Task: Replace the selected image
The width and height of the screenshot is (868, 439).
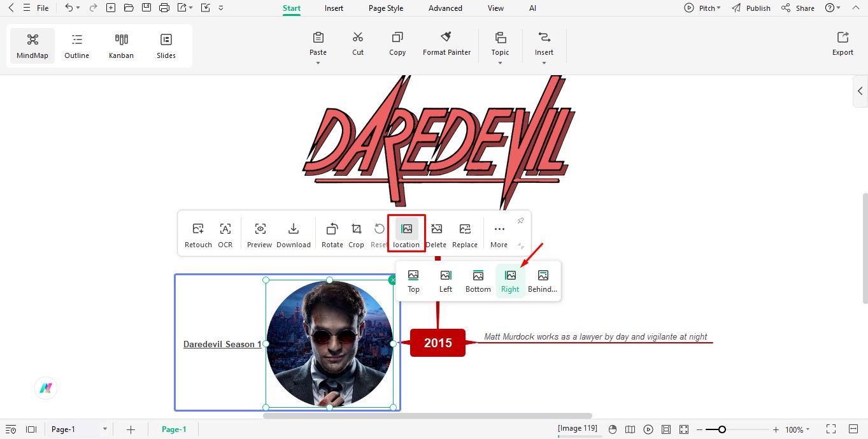Action: pyautogui.click(x=465, y=234)
